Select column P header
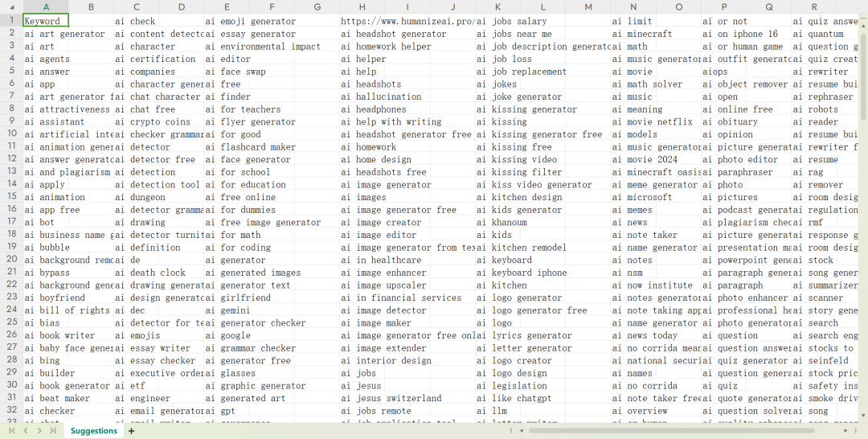The height and width of the screenshot is (439, 868). (x=724, y=7)
